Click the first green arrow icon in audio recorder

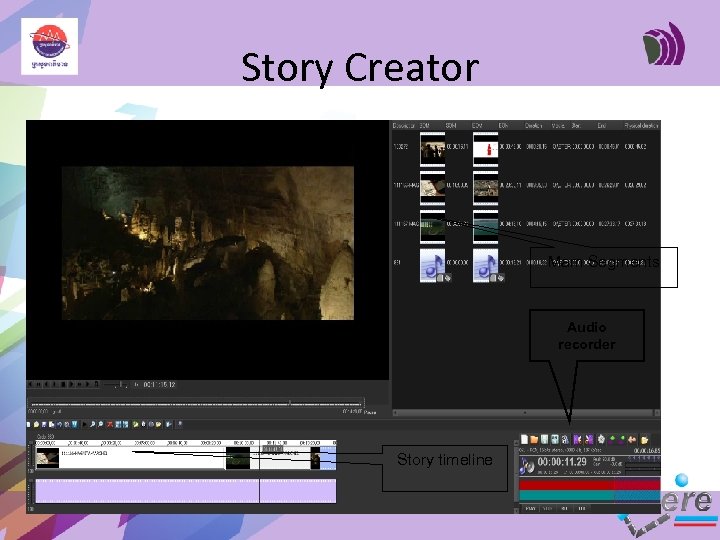coord(611,439)
